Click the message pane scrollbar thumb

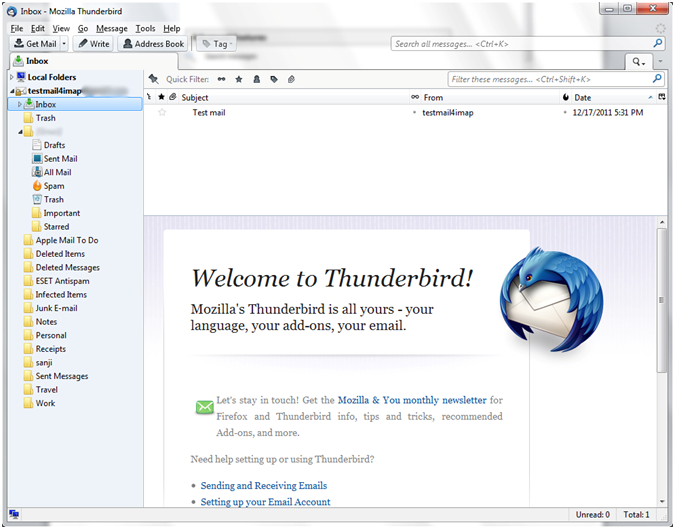point(662,300)
